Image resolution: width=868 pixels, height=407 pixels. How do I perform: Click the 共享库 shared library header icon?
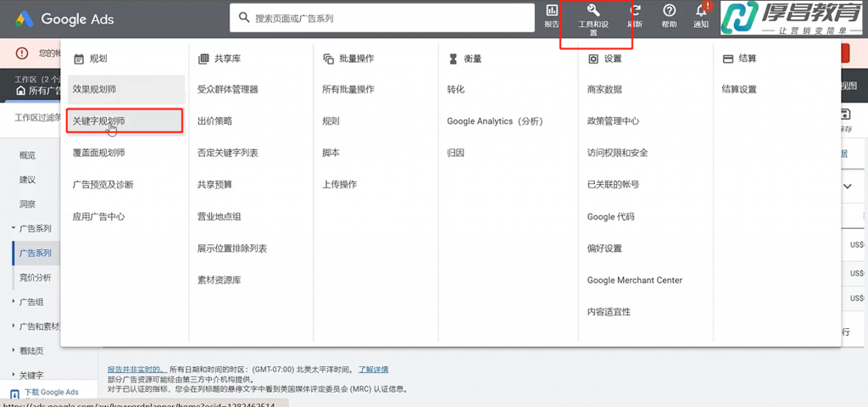pyautogui.click(x=203, y=59)
